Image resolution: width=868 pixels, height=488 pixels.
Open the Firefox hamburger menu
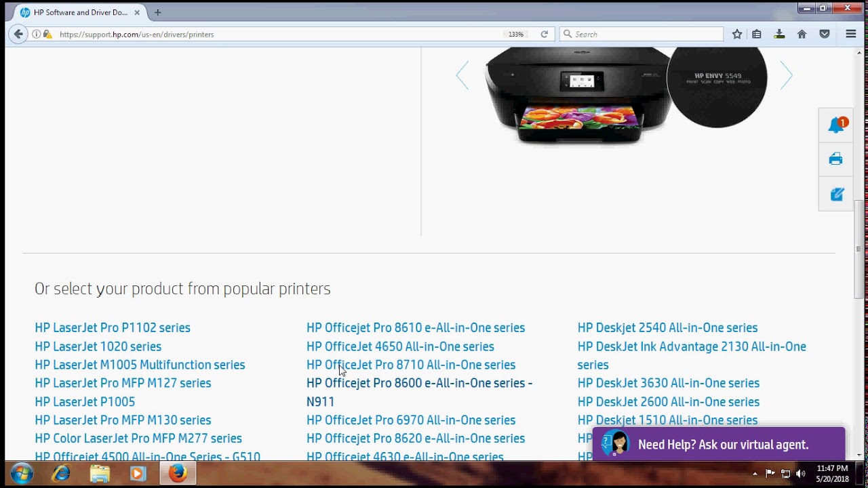click(851, 34)
